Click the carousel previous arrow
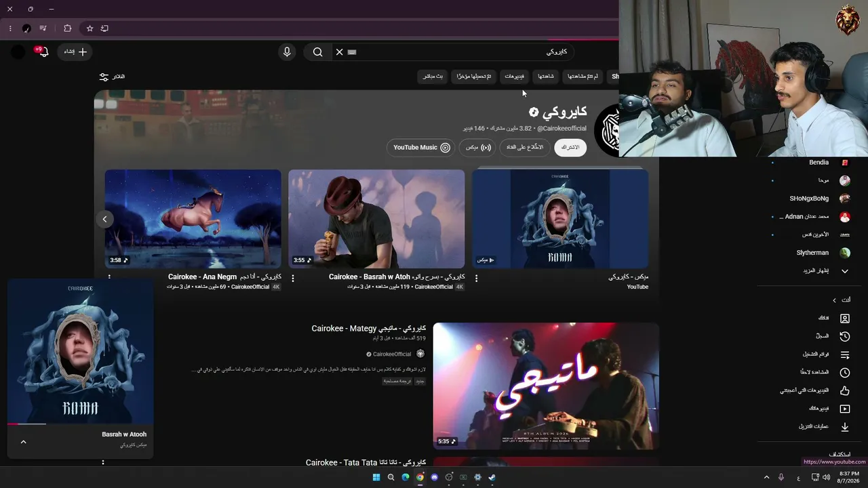Image resolution: width=868 pixels, height=488 pixels. (x=104, y=219)
